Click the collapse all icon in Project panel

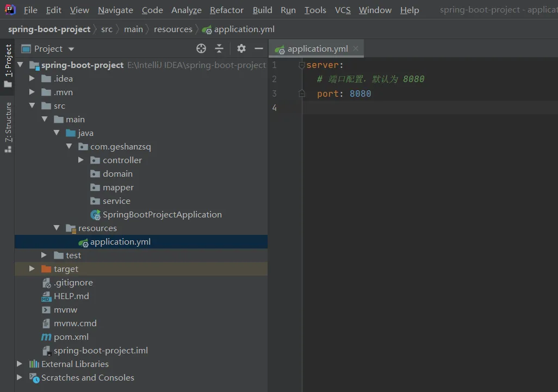[219, 48]
